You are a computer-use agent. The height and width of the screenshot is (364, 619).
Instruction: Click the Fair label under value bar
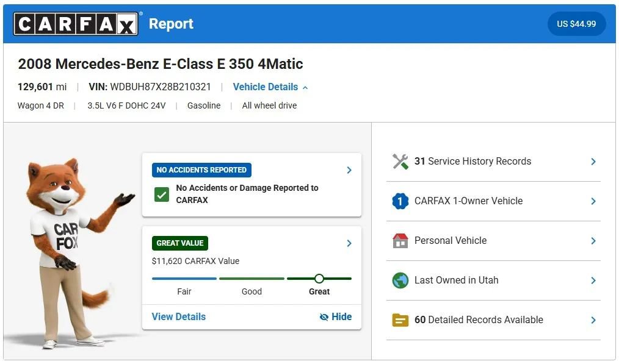pyautogui.click(x=184, y=292)
